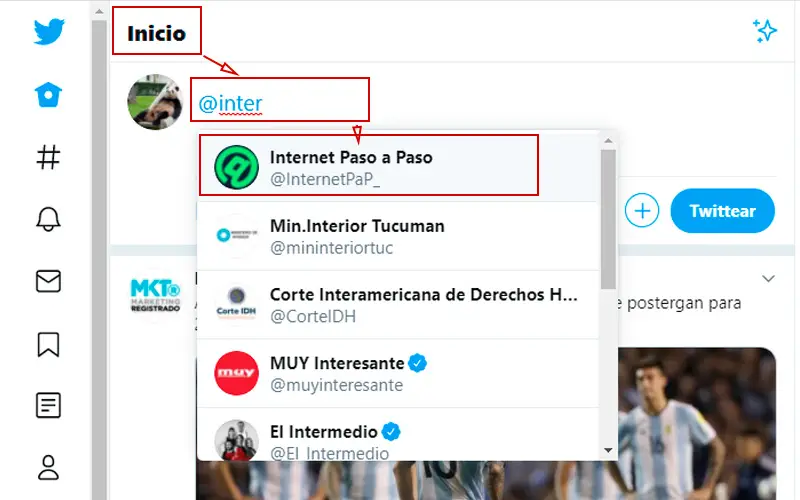
Task: Open the Bookmarks icon
Action: [48, 344]
